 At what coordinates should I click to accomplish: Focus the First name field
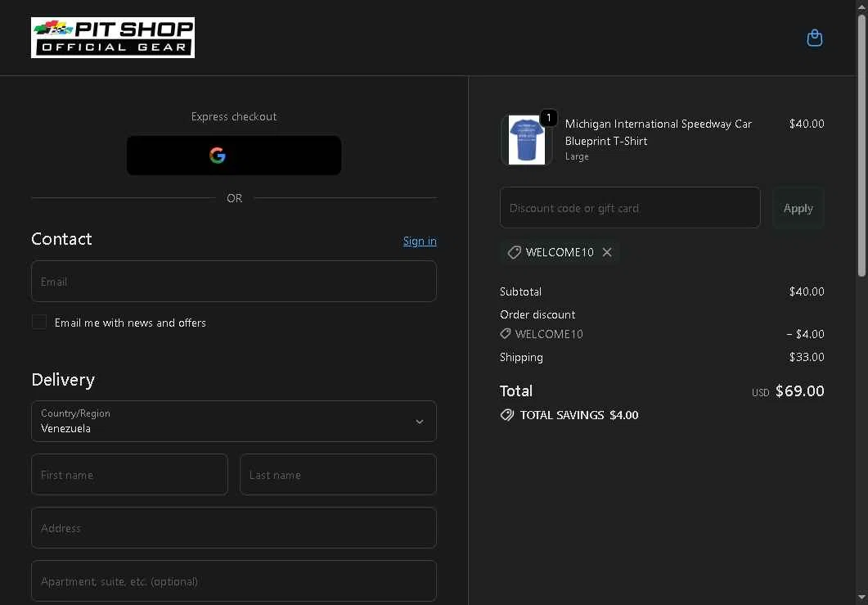129,474
